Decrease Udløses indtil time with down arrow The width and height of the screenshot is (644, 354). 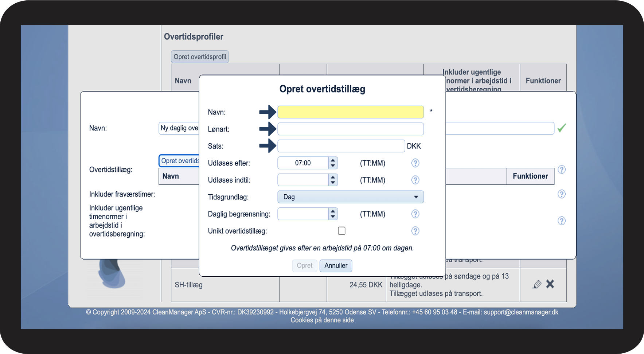333,183
